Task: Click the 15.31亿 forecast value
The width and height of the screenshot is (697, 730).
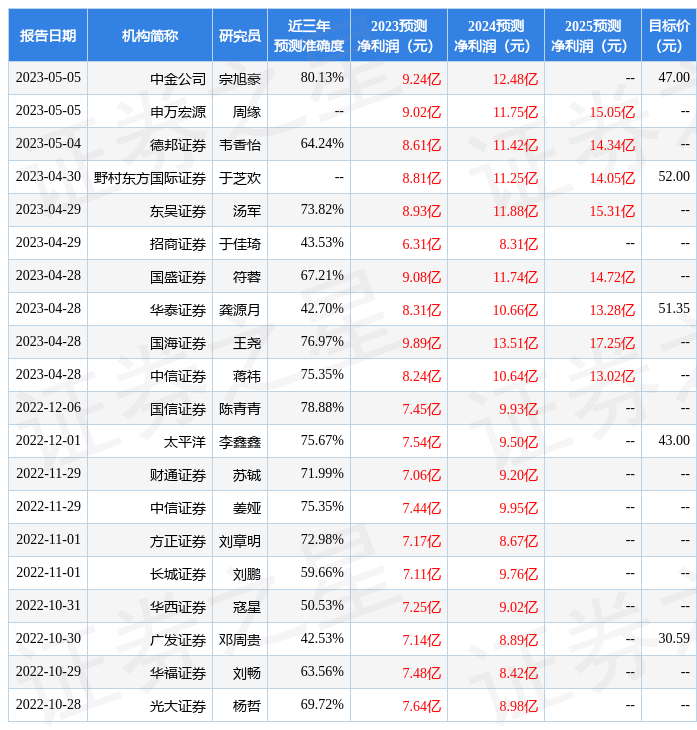Action: 612,211
